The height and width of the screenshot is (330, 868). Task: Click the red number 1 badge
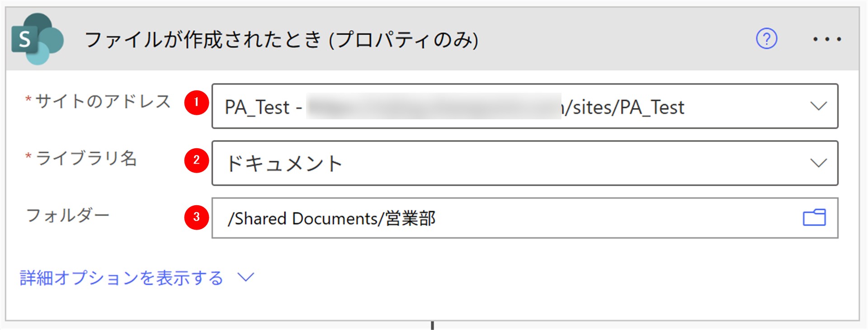tap(196, 103)
